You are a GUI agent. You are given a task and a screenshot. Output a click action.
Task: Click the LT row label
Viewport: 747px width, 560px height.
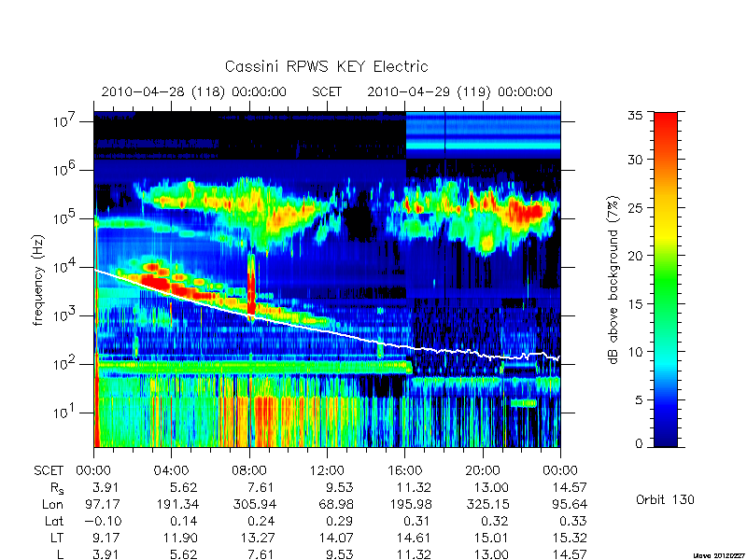[x=57, y=538]
